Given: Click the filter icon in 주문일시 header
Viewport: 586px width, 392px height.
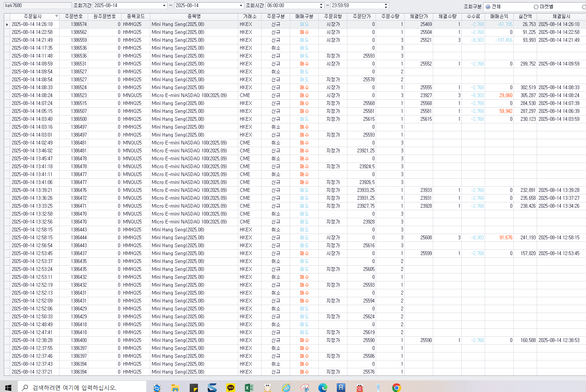Looking at the screenshot, I should [56, 16].
